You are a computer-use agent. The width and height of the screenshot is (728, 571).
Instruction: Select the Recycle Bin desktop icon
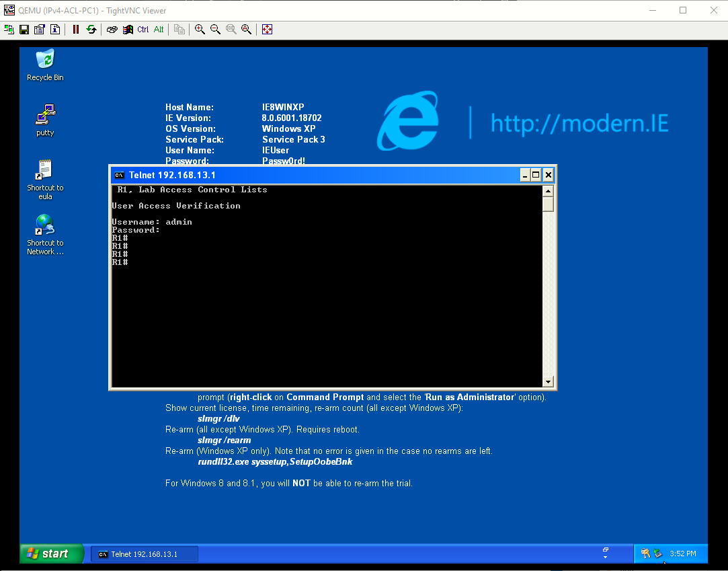[x=45, y=65]
